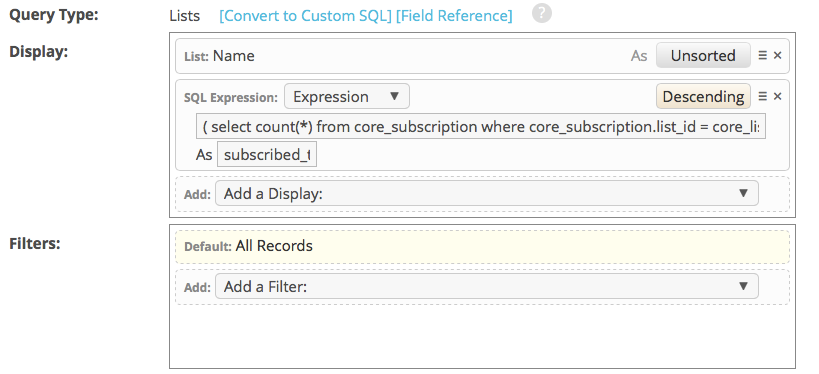This screenshot has width=819, height=374.
Task: Click the Lists query type text
Action: (x=184, y=16)
